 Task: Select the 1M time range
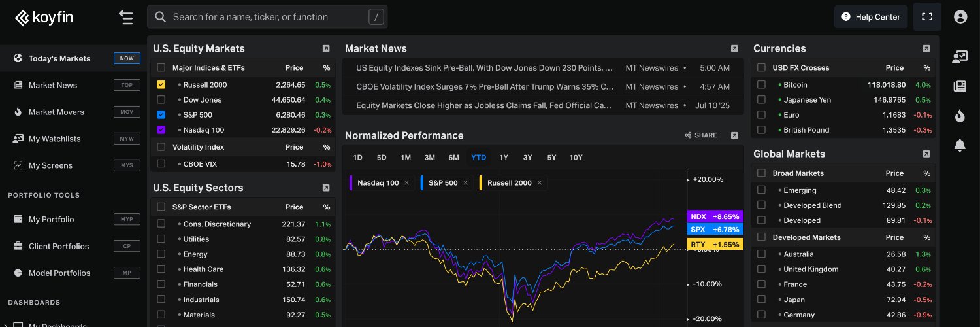point(406,158)
